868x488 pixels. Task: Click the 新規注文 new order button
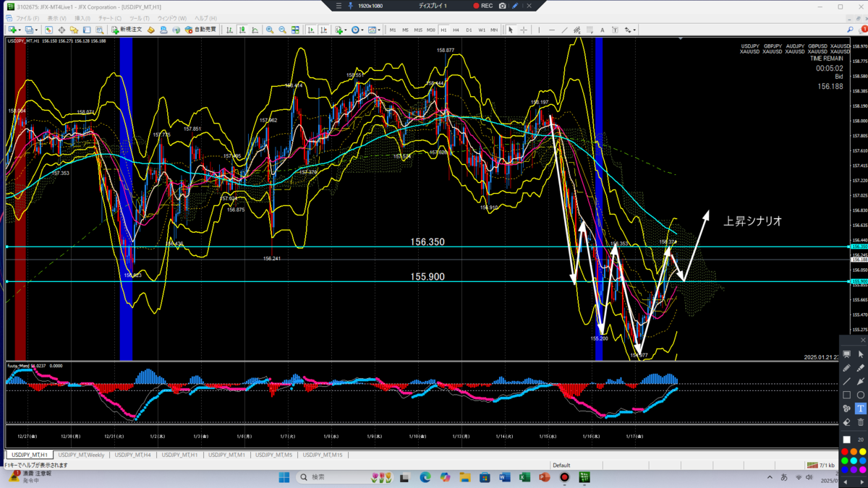127,30
